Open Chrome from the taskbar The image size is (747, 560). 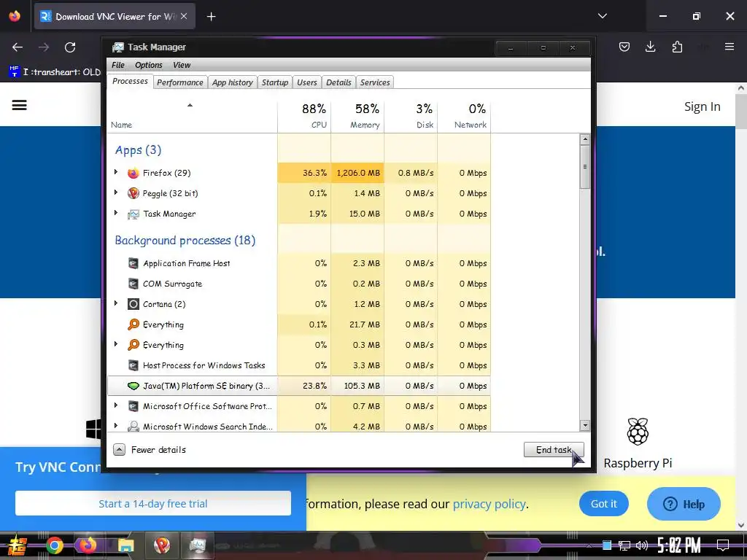coord(54,545)
